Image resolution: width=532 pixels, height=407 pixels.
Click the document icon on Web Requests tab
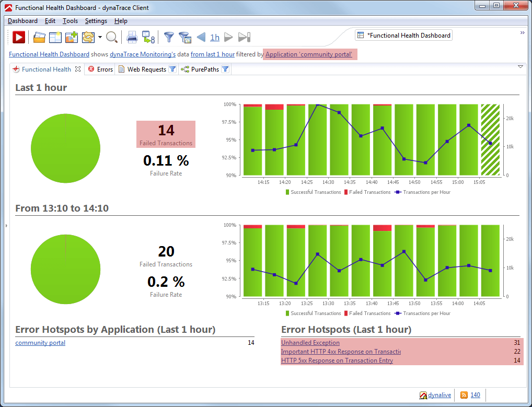(x=121, y=69)
